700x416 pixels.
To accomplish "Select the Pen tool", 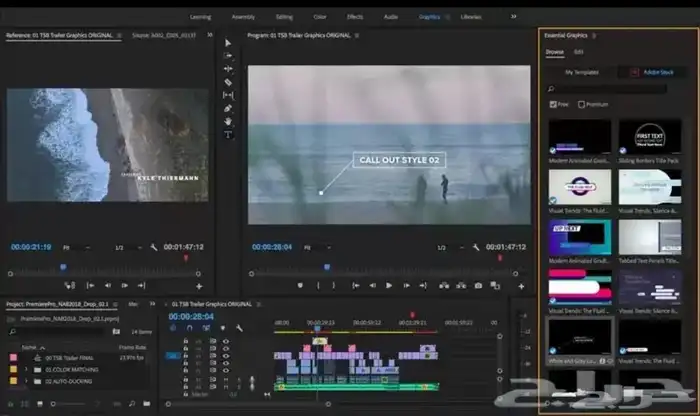I will coord(228,108).
